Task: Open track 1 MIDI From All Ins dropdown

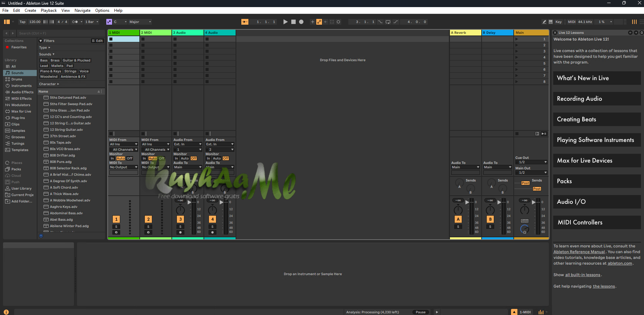Action: (124, 144)
